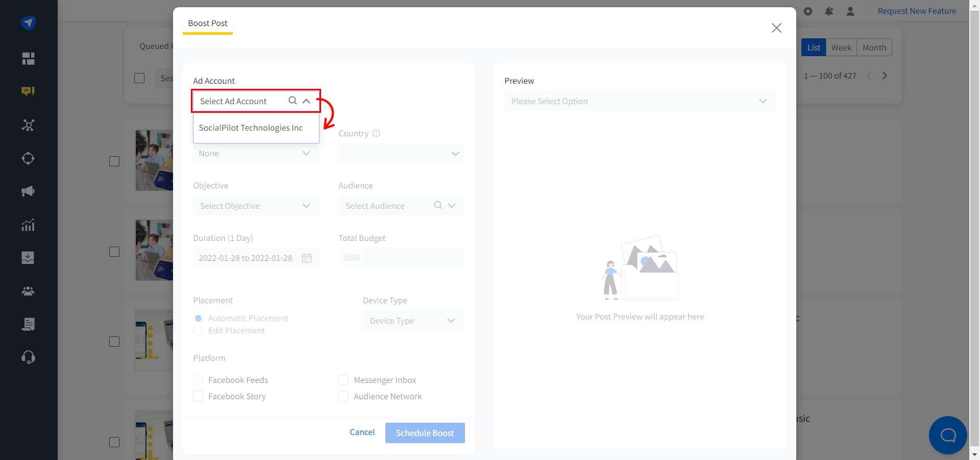Open the content library documents icon in sidebar
The image size is (980, 460).
[28, 324]
